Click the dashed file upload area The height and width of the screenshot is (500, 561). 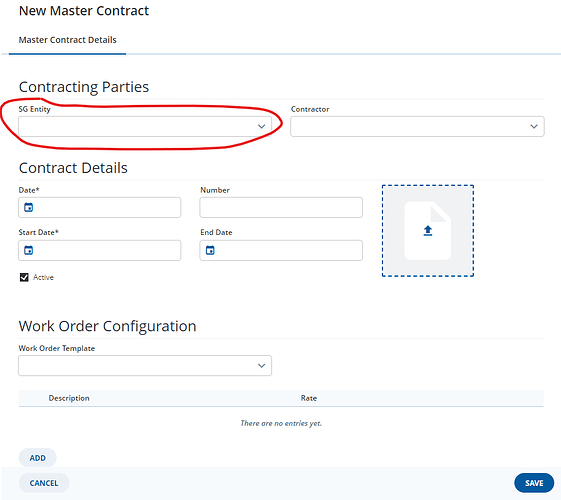428,231
